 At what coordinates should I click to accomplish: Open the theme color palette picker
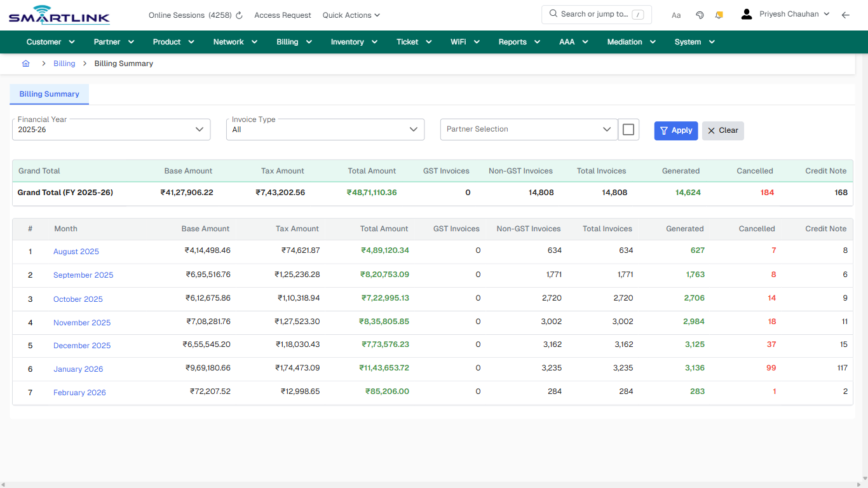(700, 14)
